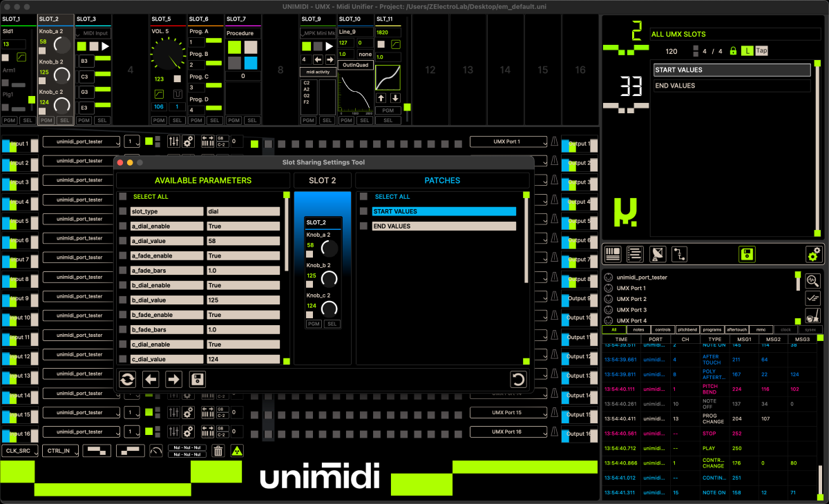Image resolution: width=829 pixels, height=504 pixels.
Task: Select the 'aftertouch' filter tab in monitor
Action: pos(737,330)
